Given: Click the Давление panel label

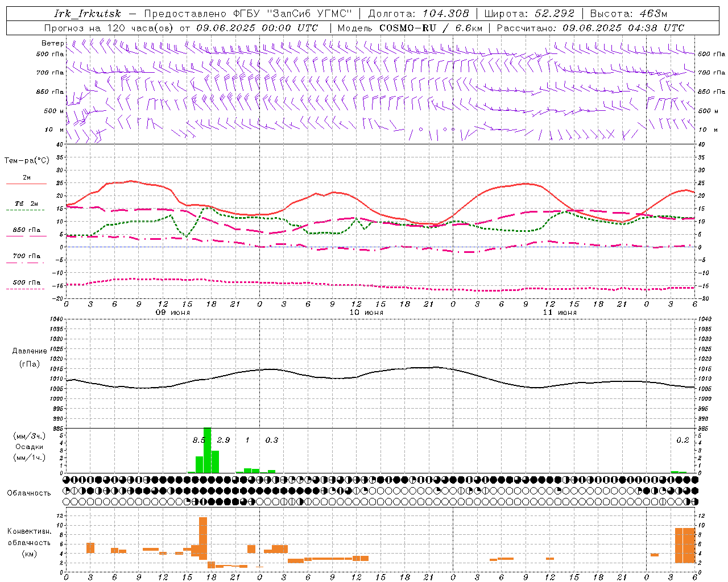Looking at the screenshot, I should coord(30,351).
